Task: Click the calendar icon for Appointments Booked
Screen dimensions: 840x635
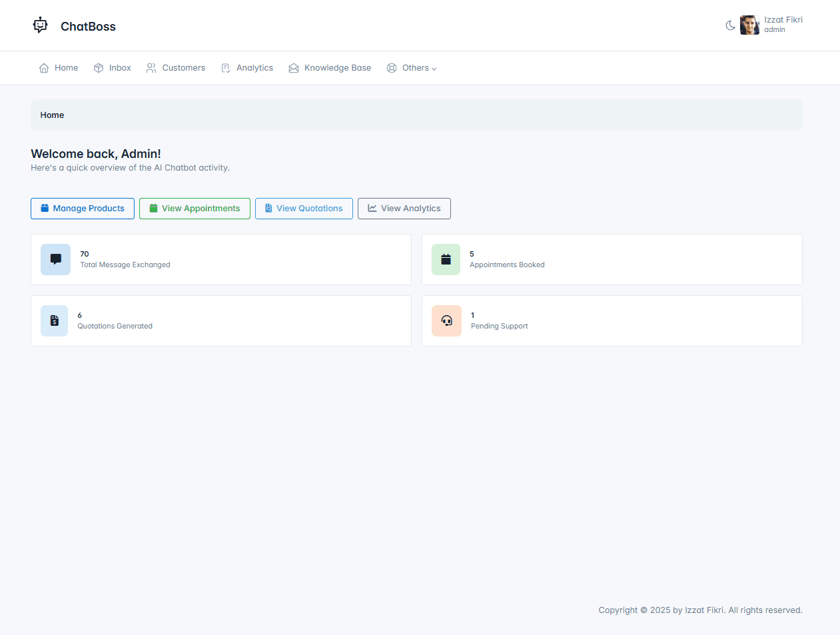Action: tap(446, 259)
